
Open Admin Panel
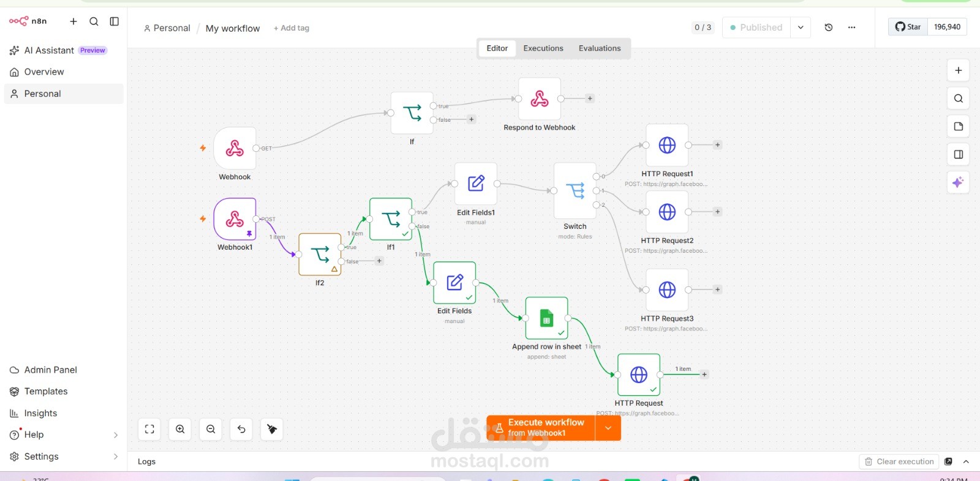tap(64, 370)
